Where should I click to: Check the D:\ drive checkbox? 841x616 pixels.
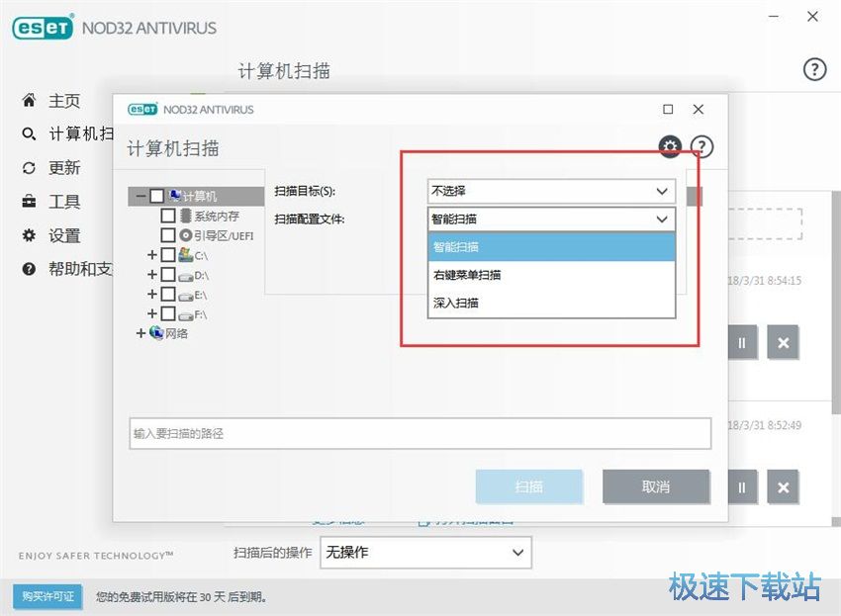tap(168, 274)
